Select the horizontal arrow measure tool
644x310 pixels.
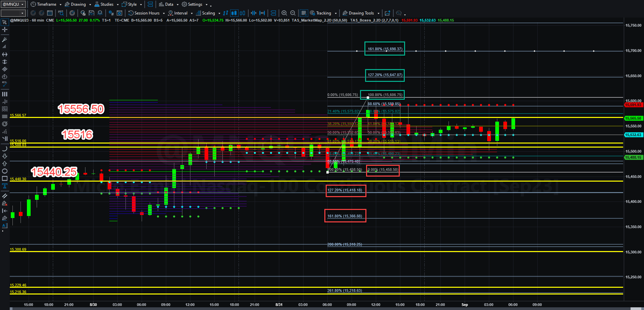(x=5, y=54)
